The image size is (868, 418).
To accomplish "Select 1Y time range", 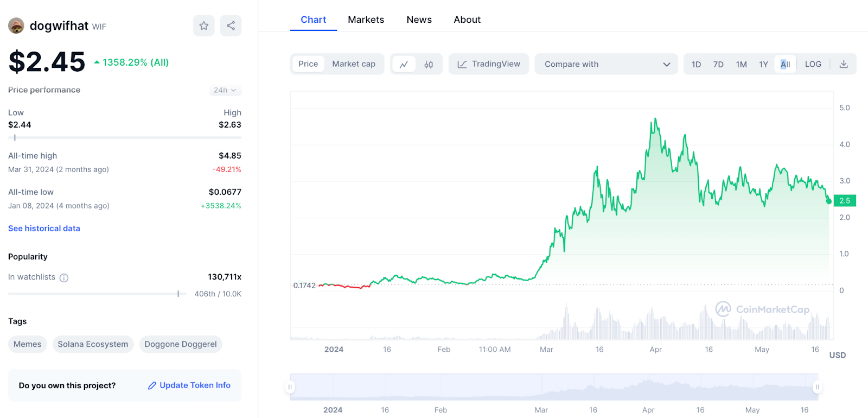I will (x=763, y=64).
